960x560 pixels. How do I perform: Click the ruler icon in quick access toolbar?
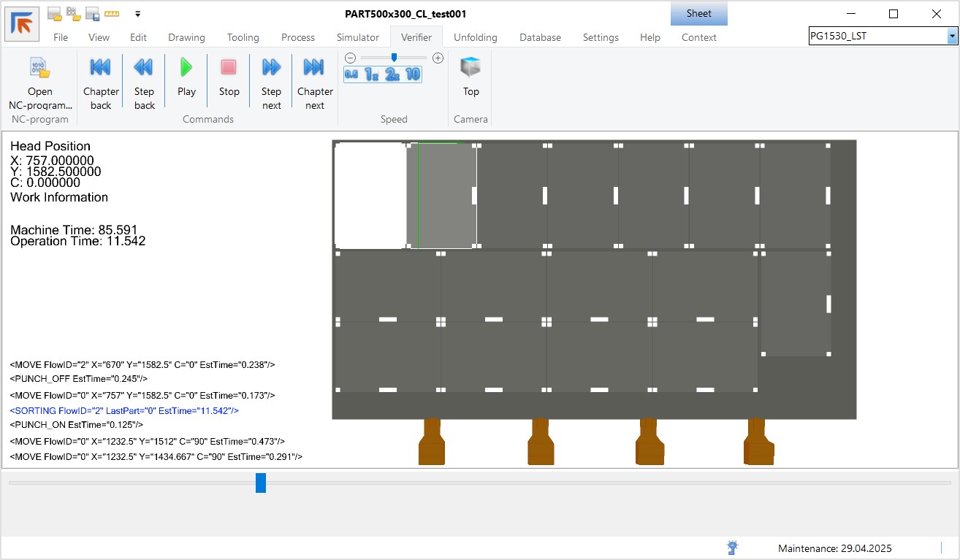pyautogui.click(x=112, y=14)
